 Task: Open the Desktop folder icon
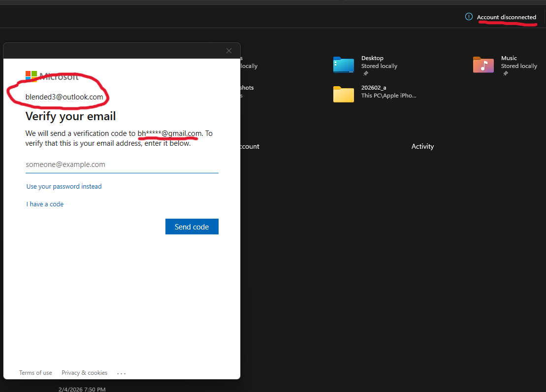point(343,65)
